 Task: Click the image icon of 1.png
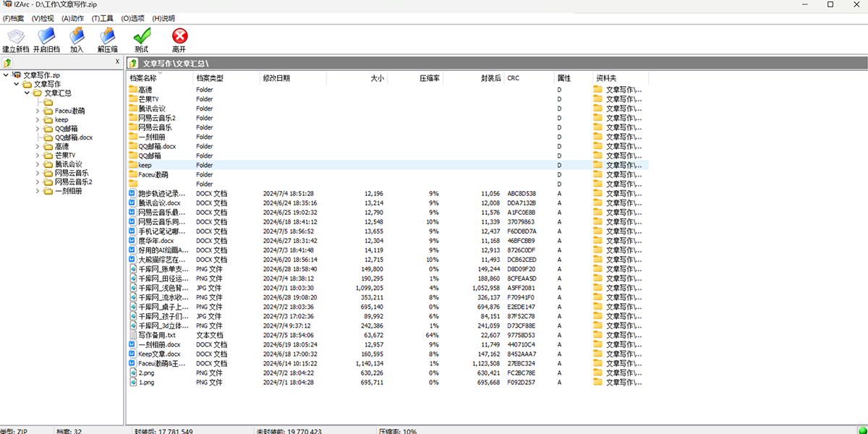point(133,382)
